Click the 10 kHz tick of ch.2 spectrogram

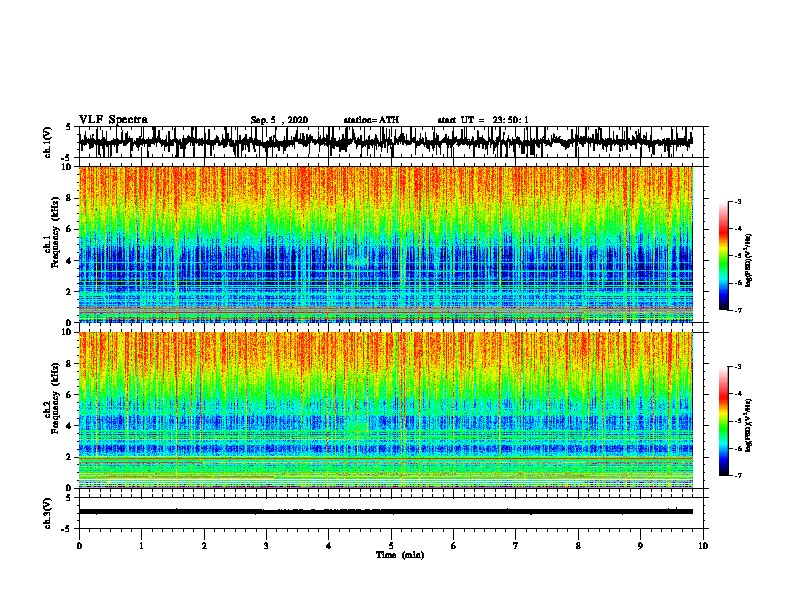pos(67,332)
